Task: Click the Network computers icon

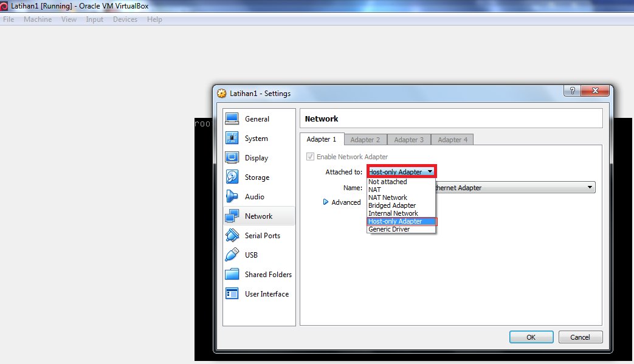Action: tap(232, 216)
